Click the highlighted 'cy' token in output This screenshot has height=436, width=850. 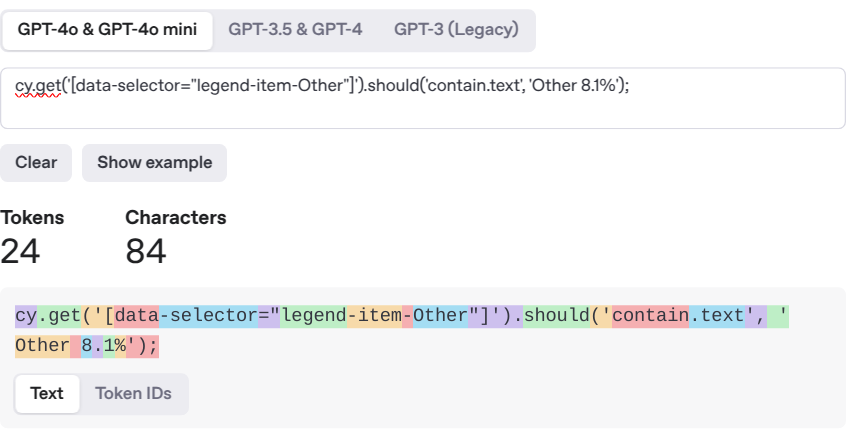tap(26, 316)
